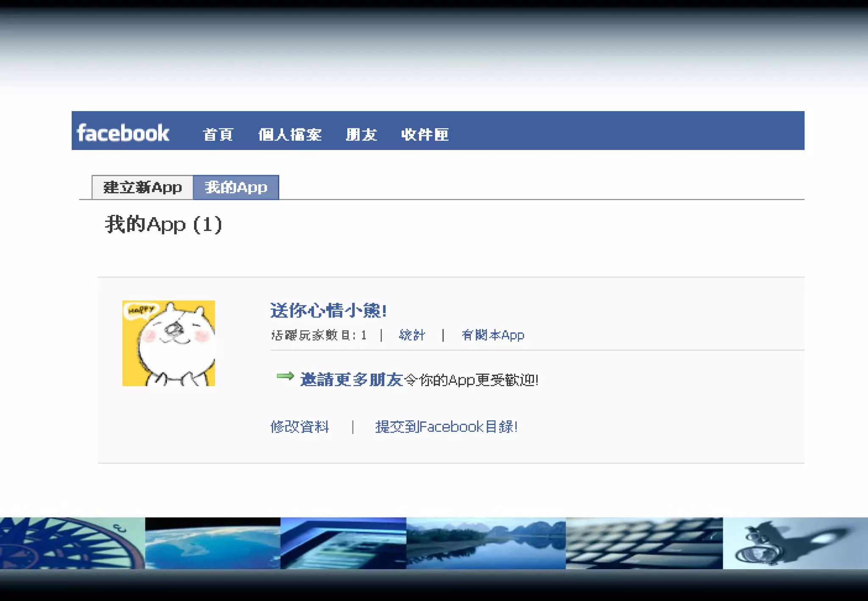Go to 朋友 friends page
Viewport: 868px width, 601px height.
361,134
